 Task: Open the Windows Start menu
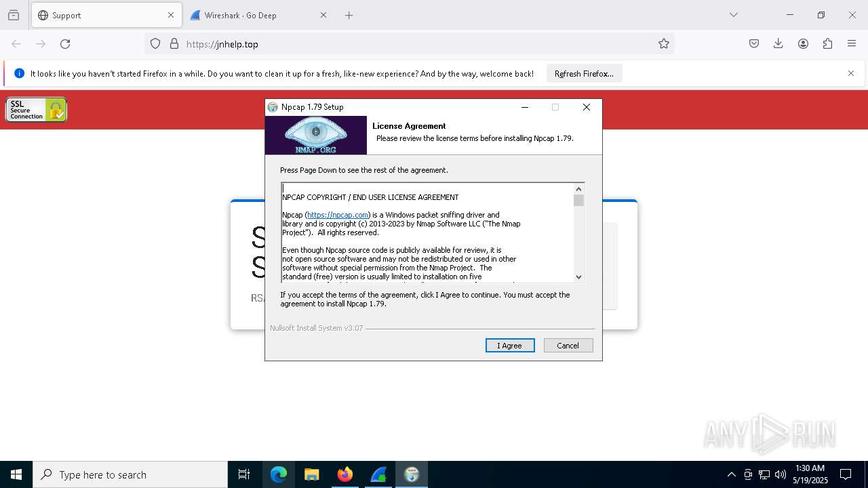click(16, 474)
